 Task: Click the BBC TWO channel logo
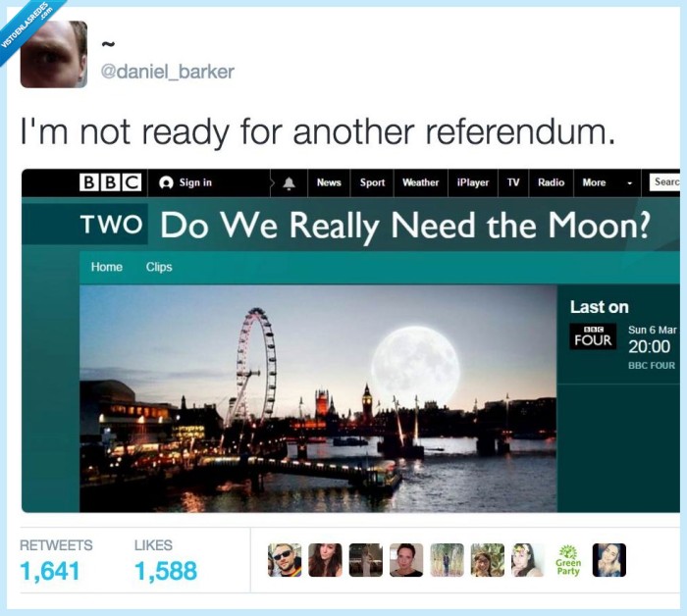tap(111, 225)
